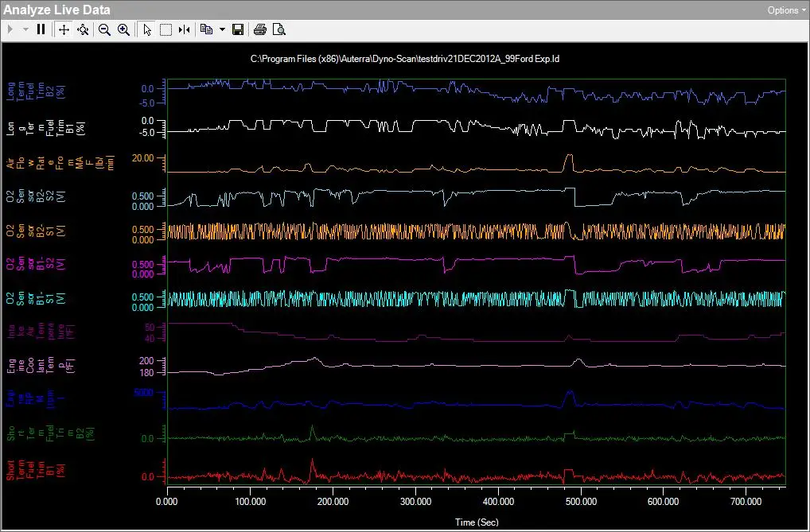Open print preview
The width and height of the screenshot is (810, 532).
[279, 30]
